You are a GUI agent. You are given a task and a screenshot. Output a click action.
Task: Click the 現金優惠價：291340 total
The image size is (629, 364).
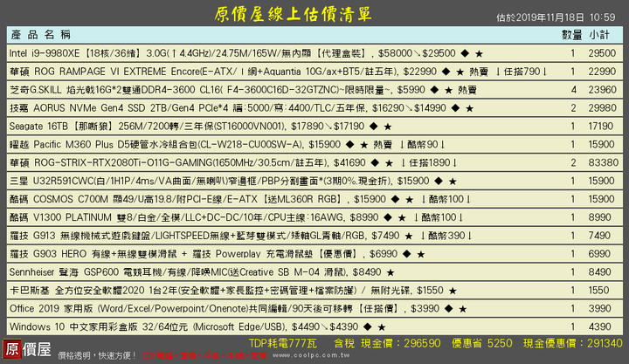(573, 344)
